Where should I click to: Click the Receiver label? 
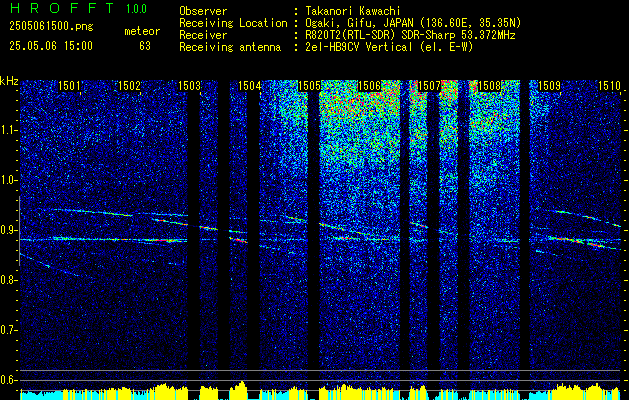[203, 35]
